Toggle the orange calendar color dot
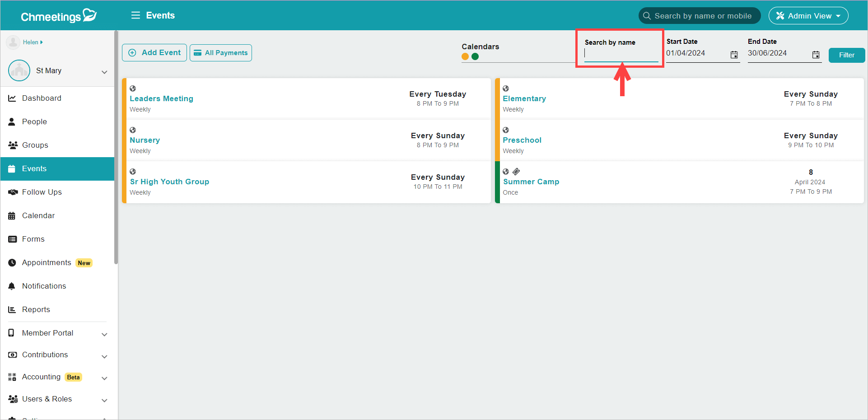This screenshot has width=868, height=420. point(465,56)
